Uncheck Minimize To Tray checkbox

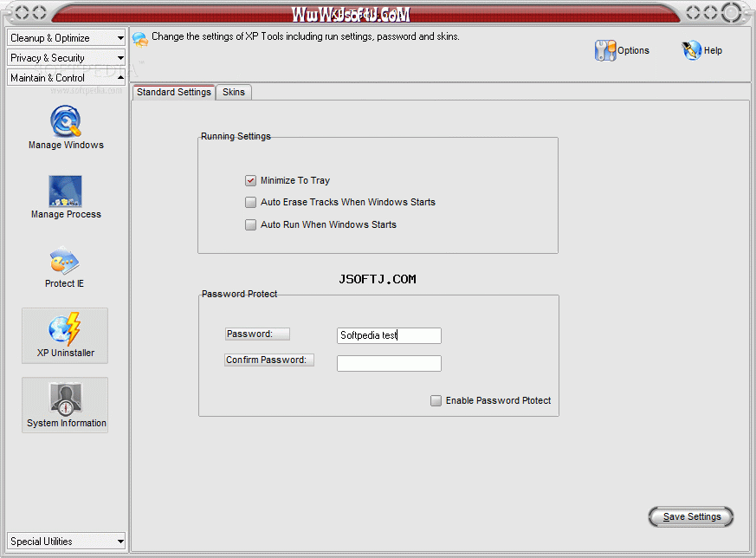click(250, 180)
